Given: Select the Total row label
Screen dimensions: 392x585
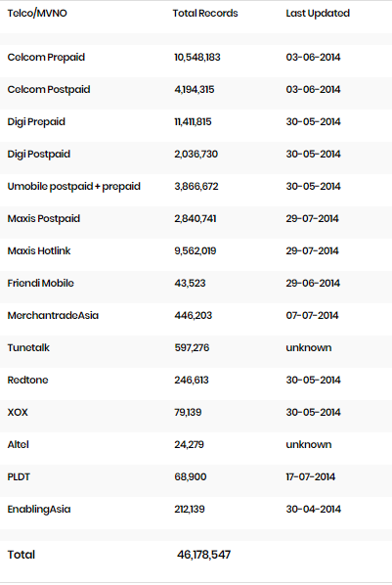Looking at the screenshot, I should click(x=22, y=555).
